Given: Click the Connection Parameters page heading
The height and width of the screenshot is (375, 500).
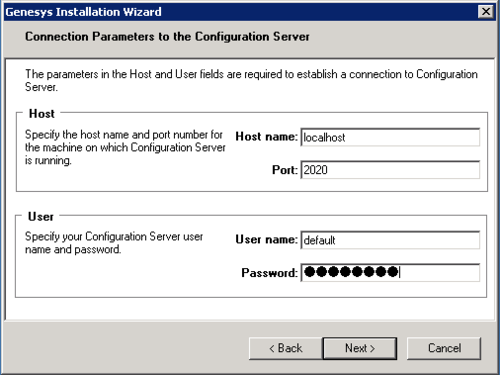Looking at the screenshot, I should tap(167, 37).
